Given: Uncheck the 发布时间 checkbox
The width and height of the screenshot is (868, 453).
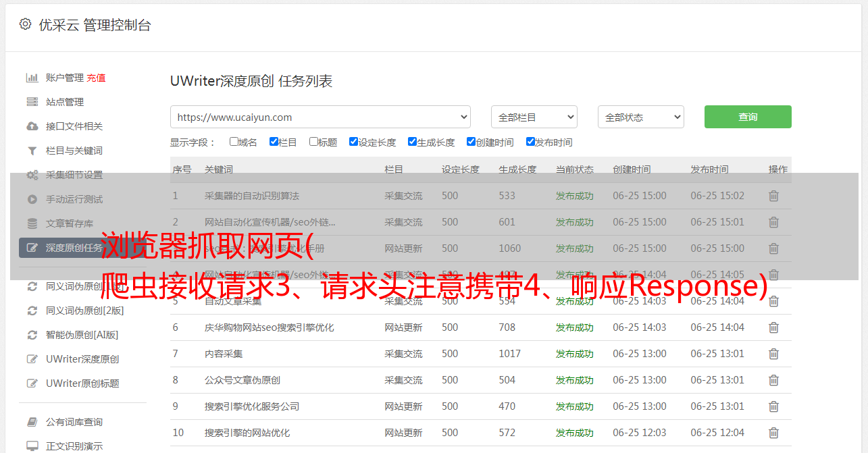Looking at the screenshot, I should click(x=530, y=142).
